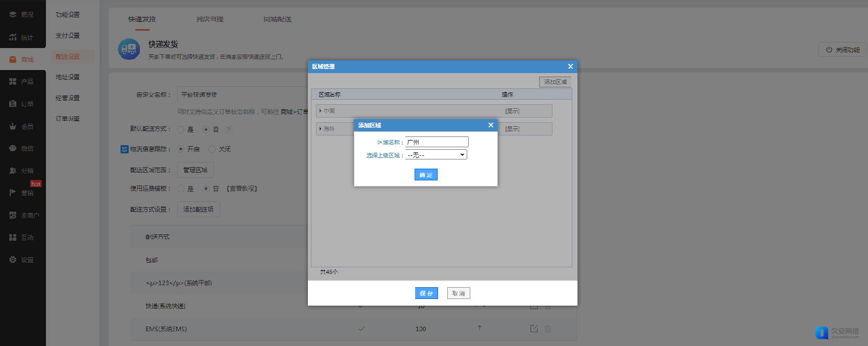Go to 会员 members via crown icon
Viewport: 868px width, 346px height.
point(13,126)
